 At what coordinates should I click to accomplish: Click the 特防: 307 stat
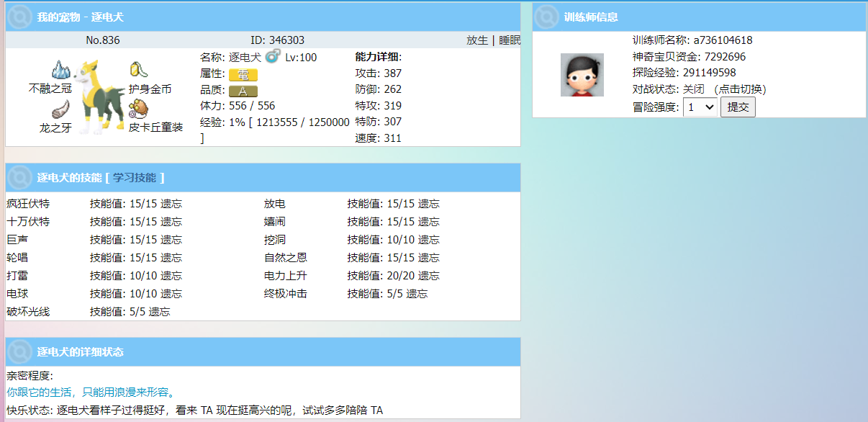(379, 122)
